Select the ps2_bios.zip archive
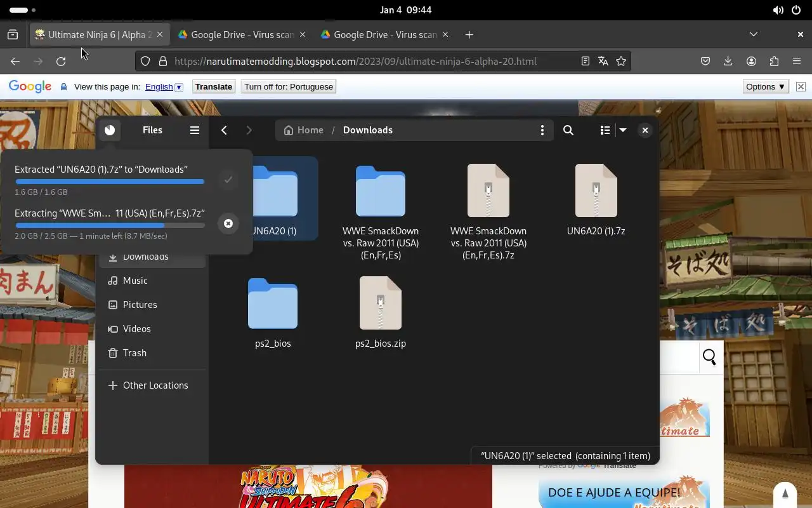The height and width of the screenshot is (508, 812). pyautogui.click(x=381, y=312)
